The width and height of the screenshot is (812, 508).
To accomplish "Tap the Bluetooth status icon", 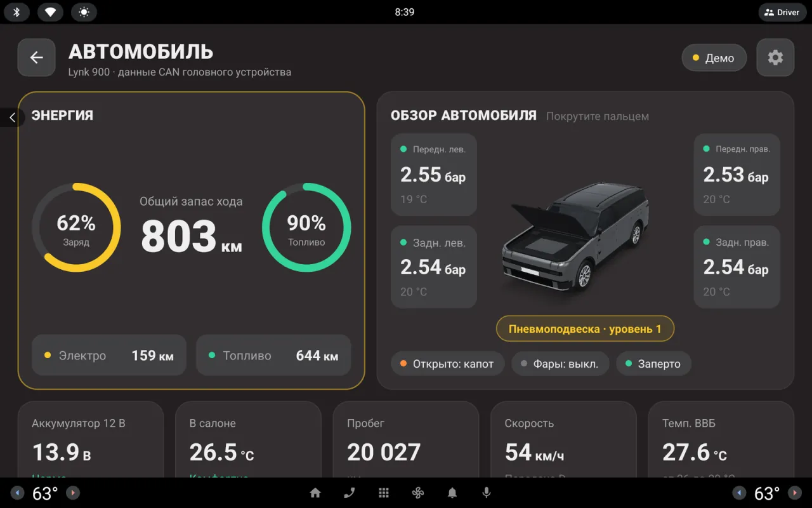I will (x=17, y=12).
